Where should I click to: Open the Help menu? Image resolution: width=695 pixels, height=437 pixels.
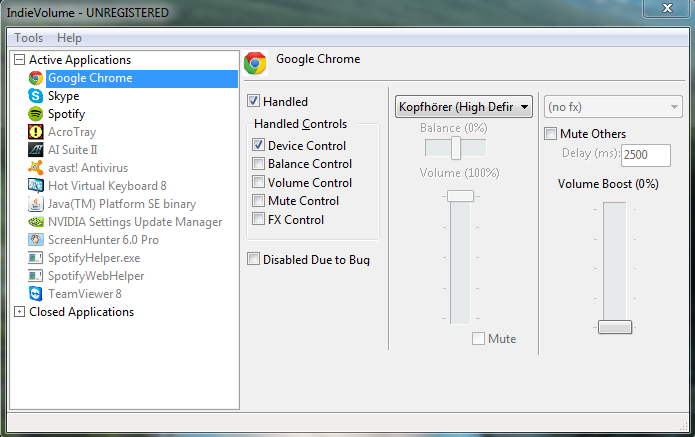[x=69, y=38]
